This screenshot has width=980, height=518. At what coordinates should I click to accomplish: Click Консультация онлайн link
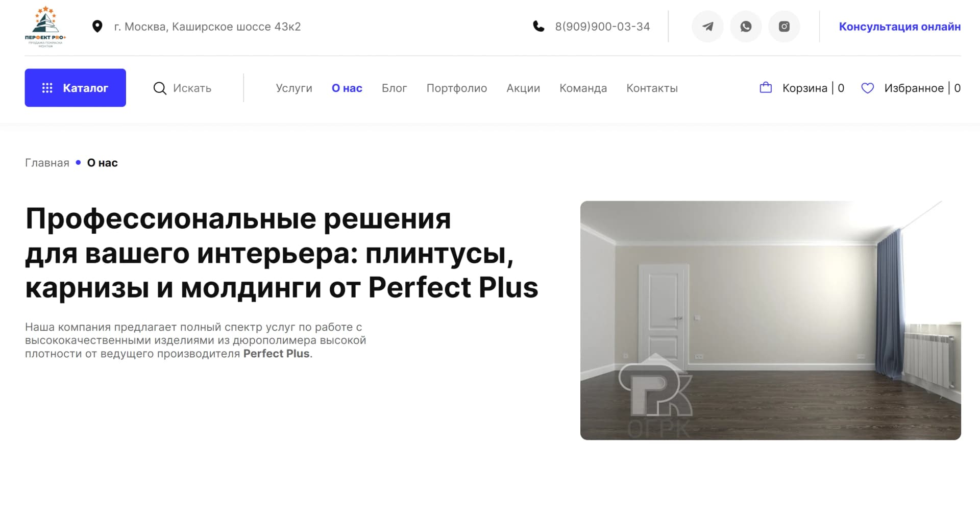pyautogui.click(x=900, y=27)
